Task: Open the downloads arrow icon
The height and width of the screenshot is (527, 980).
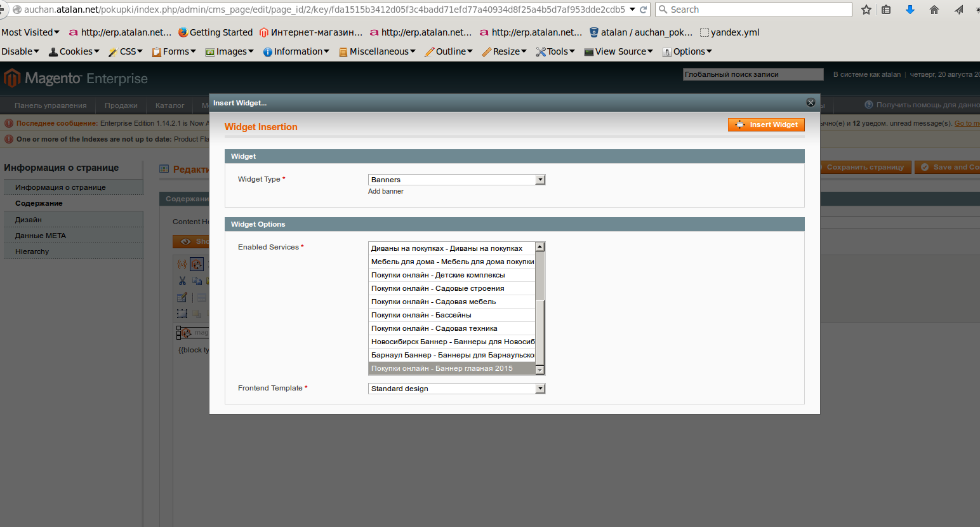Action: click(x=910, y=10)
